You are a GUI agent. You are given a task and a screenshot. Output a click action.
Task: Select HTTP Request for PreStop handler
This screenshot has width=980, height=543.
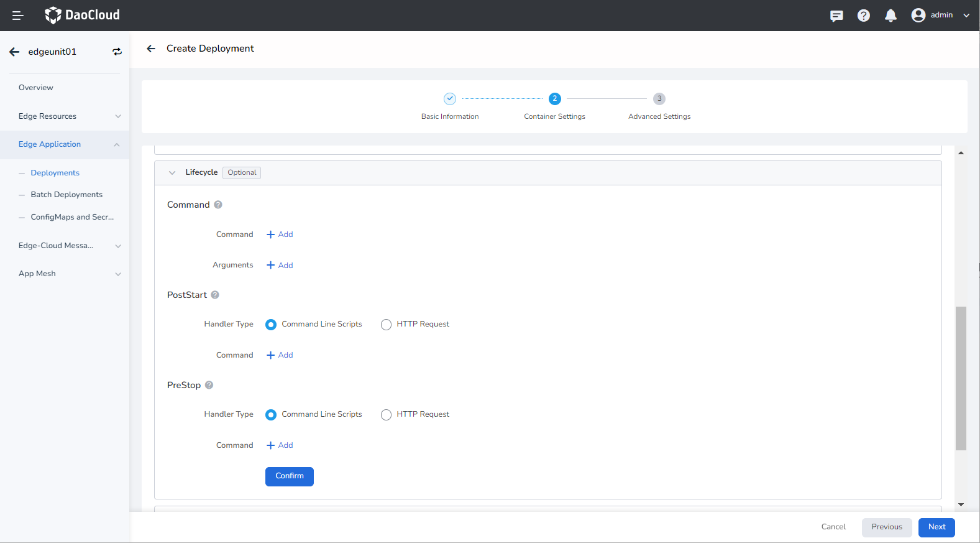[x=386, y=415]
